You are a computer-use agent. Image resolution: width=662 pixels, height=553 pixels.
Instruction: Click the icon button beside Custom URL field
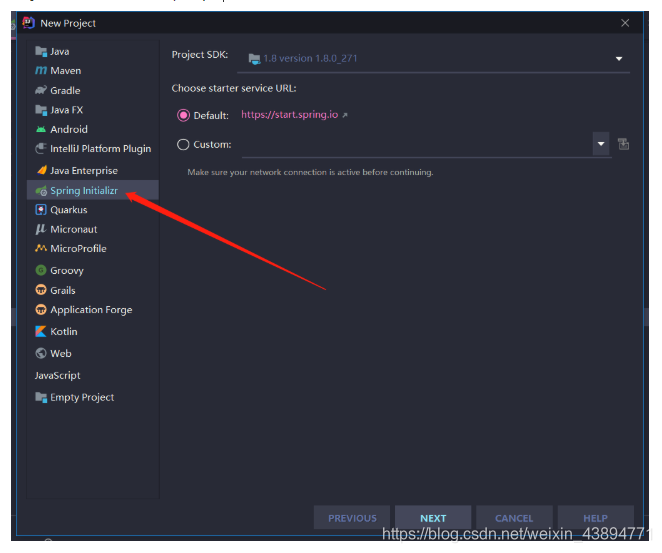[623, 144]
